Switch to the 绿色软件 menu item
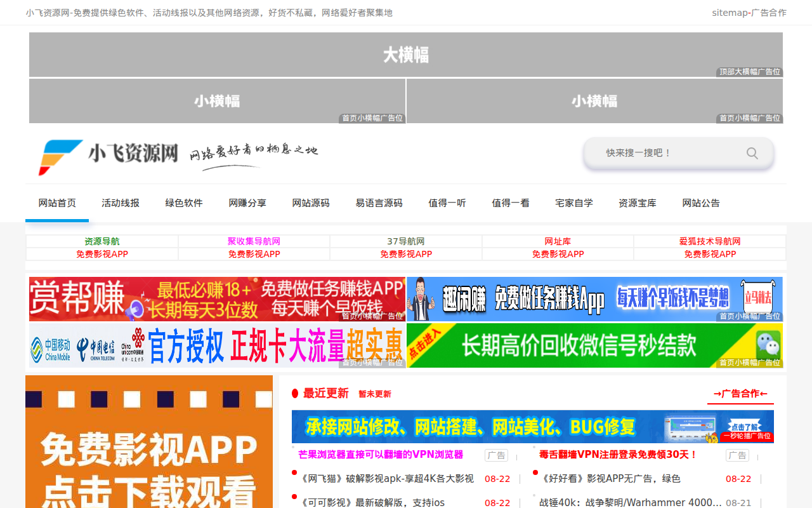Image resolution: width=812 pixels, height=508 pixels. click(184, 203)
